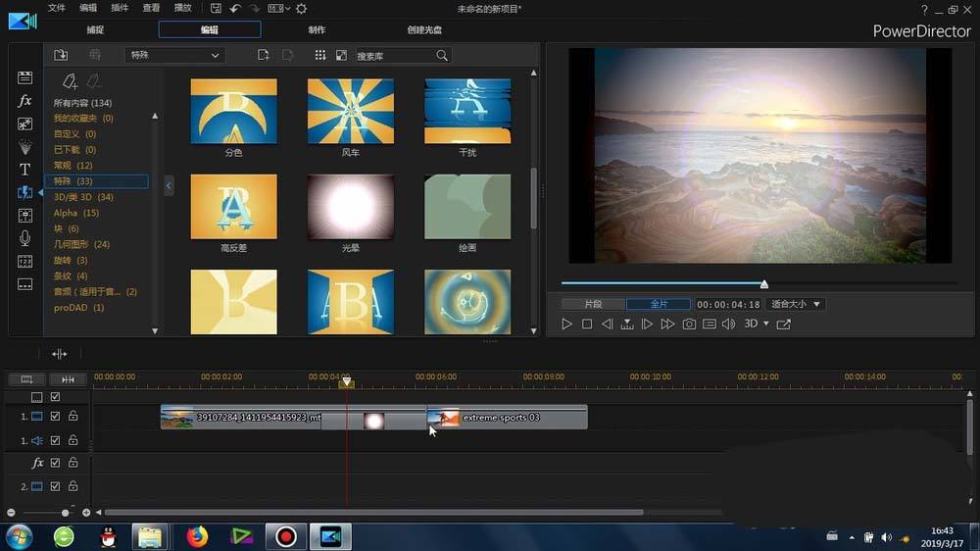Select the Alpha (15) transition category

[x=76, y=213]
